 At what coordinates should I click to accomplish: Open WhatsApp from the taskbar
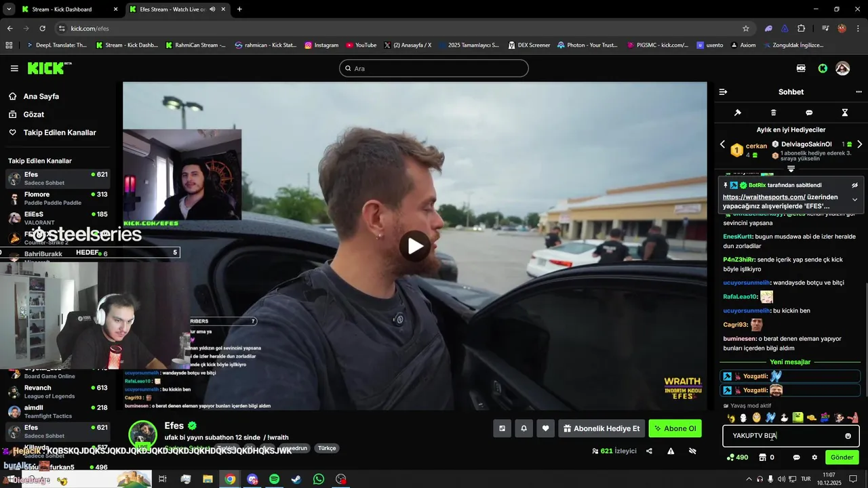tap(319, 479)
